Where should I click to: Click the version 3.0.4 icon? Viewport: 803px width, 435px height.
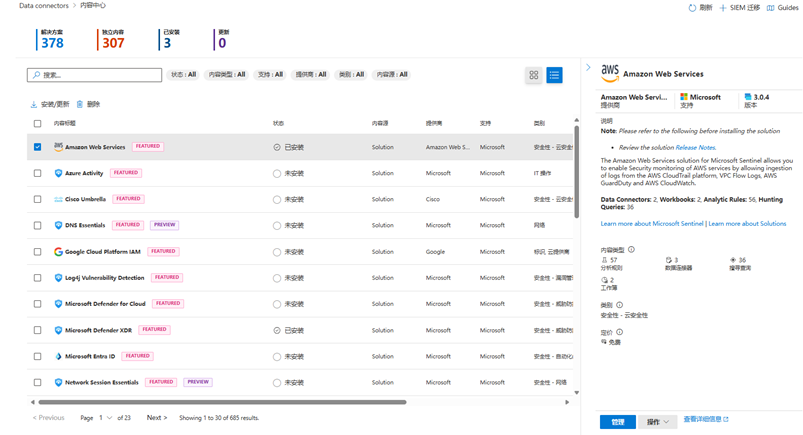(x=748, y=97)
